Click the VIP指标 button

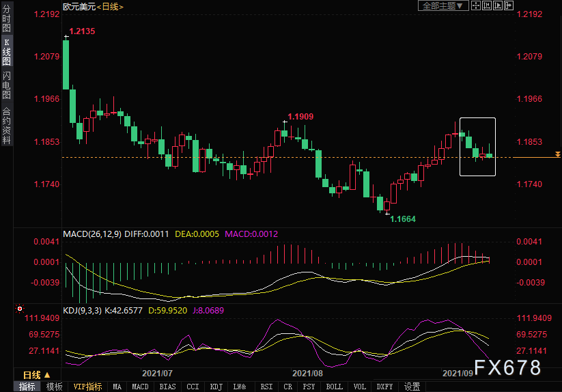click(x=87, y=387)
